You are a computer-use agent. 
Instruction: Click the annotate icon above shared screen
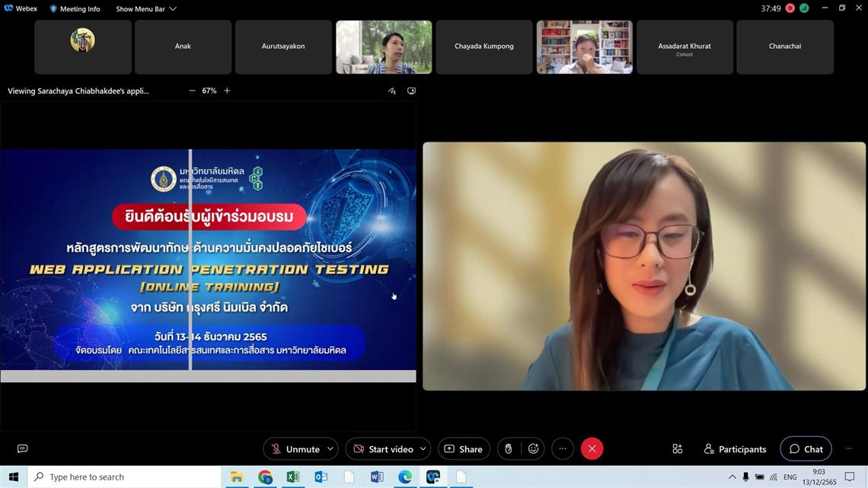pyautogui.click(x=392, y=91)
